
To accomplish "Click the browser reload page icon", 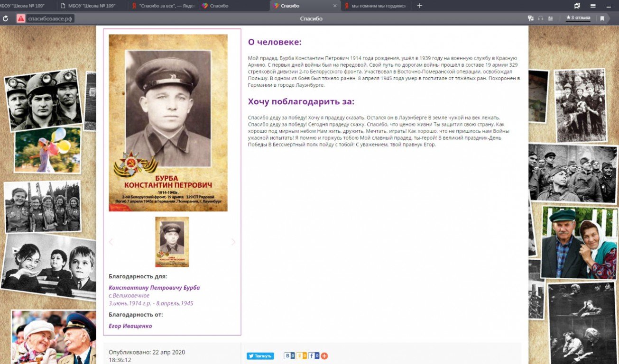I will 6,18.
